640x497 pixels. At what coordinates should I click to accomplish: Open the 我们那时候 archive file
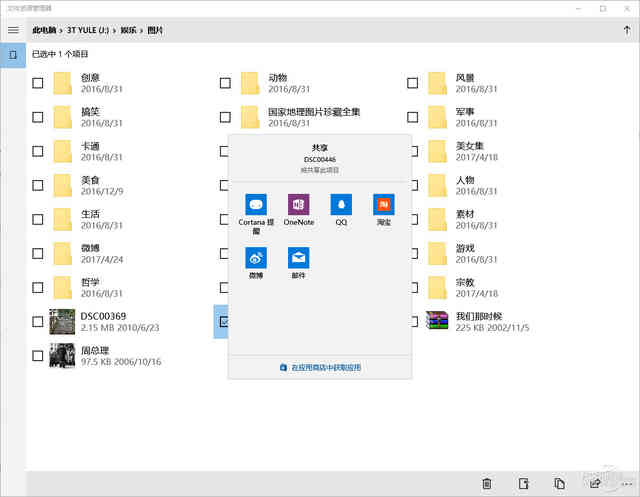pos(437,321)
